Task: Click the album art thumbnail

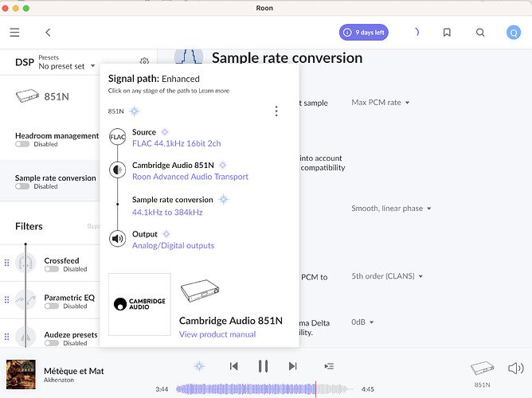Action: [x=21, y=374]
